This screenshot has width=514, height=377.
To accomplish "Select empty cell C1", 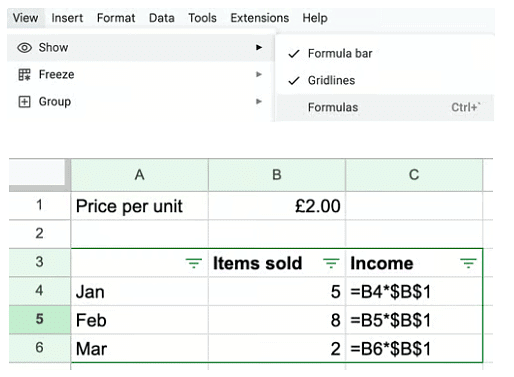I will click(414, 206).
